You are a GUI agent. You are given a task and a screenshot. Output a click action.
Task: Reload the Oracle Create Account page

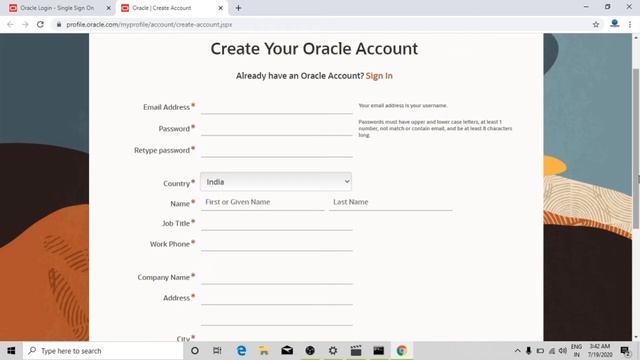coord(40,24)
